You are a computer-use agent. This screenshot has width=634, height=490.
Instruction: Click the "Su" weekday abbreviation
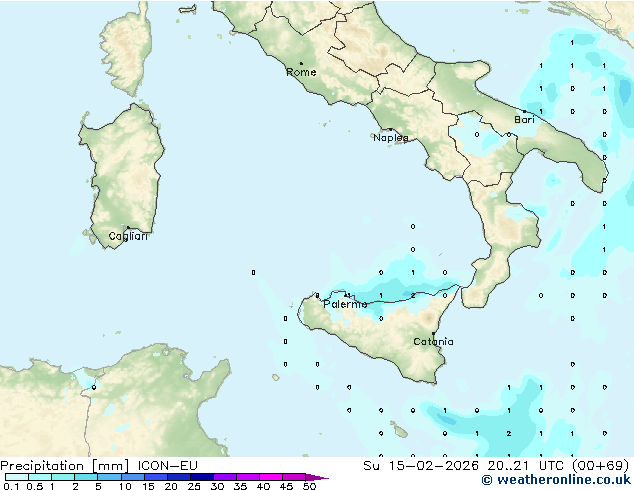click(371, 466)
